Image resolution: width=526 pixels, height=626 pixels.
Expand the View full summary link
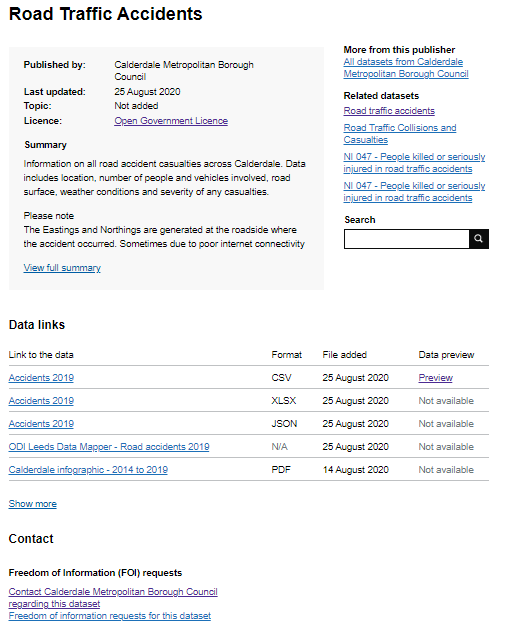(62, 267)
